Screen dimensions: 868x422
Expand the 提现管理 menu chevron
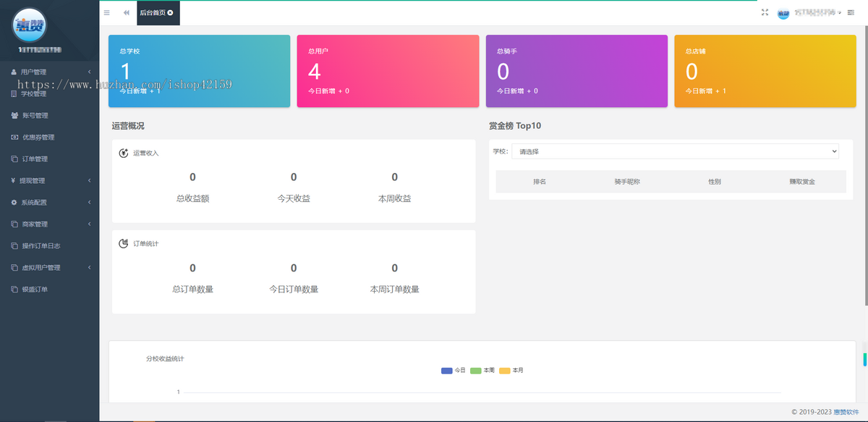point(89,180)
